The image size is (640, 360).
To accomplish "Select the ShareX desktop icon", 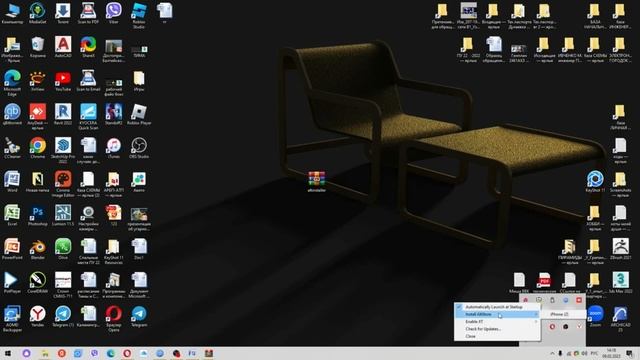I will (88, 47).
